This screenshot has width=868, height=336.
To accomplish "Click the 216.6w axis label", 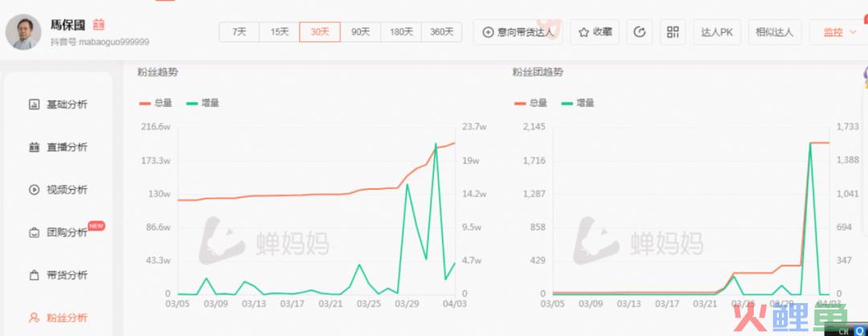I will 156,127.
